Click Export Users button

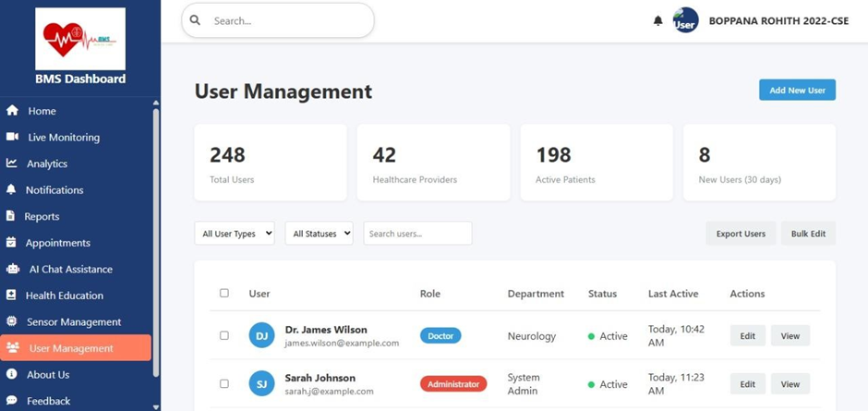[x=741, y=233]
